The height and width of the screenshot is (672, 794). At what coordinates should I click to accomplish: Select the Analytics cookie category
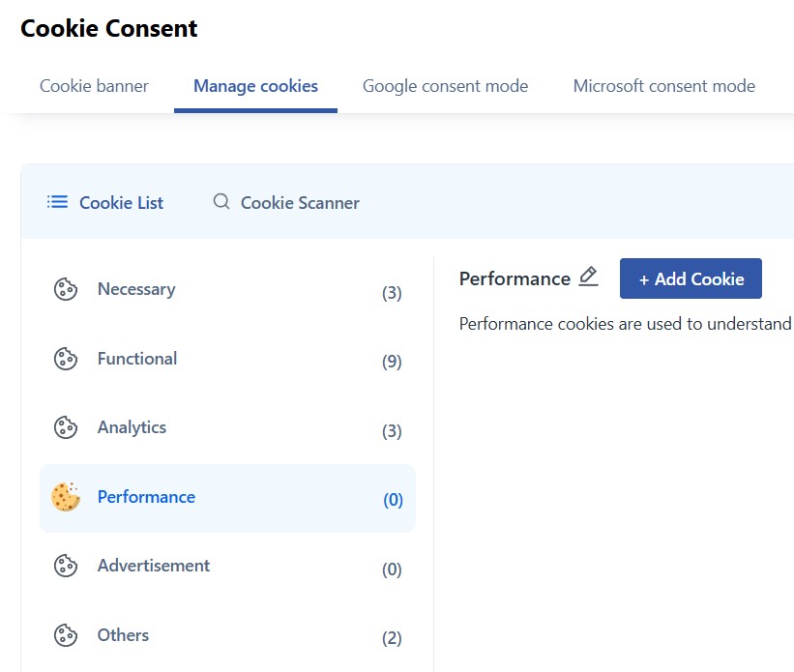pyautogui.click(x=132, y=426)
